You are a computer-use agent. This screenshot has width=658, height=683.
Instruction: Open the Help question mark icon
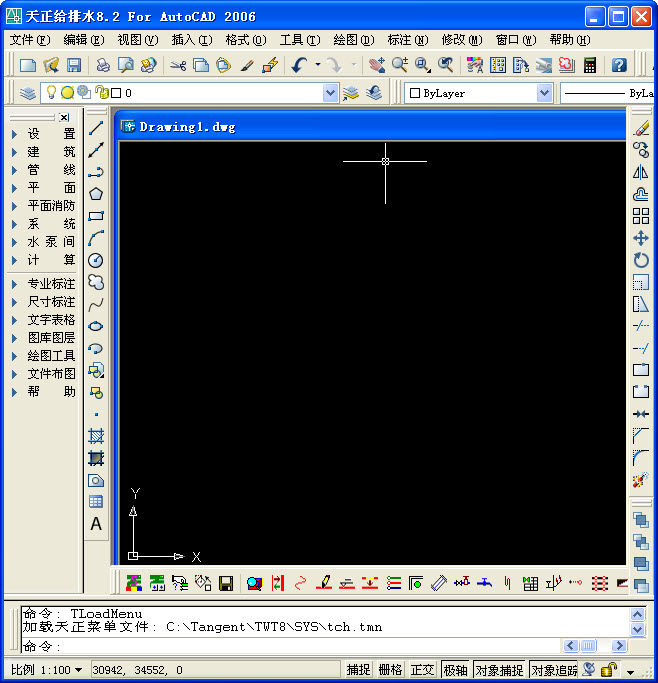[x=619, y=65]
